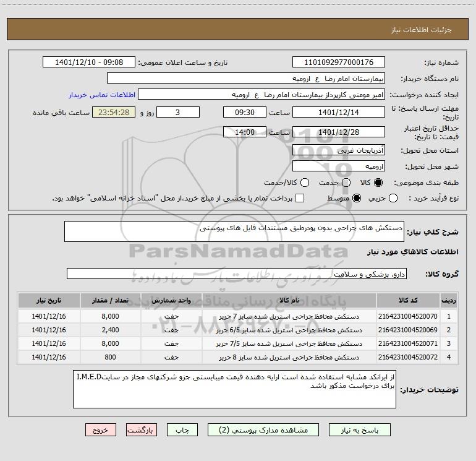Click quantity 800 cell
Viewport: 476px width, 461px height.
pos(110,357)
